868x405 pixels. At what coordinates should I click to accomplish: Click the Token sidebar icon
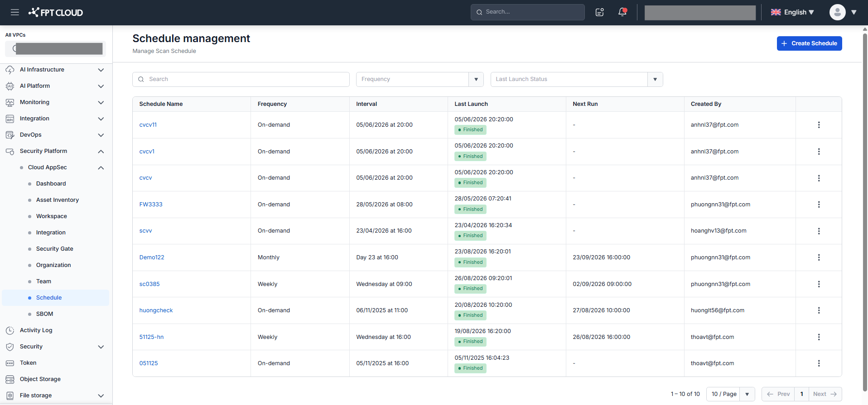click(x=10, y=363)
